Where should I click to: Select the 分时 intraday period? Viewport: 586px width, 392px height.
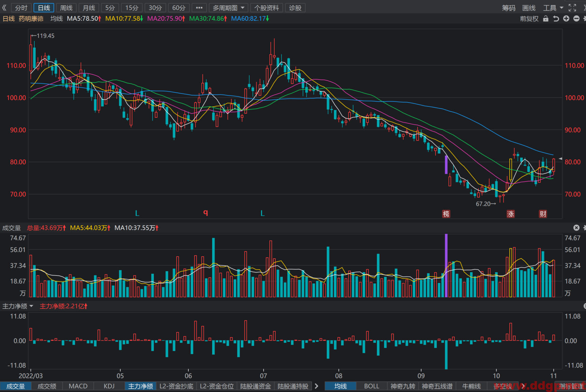pyautogui.click(x=21, y=8)
